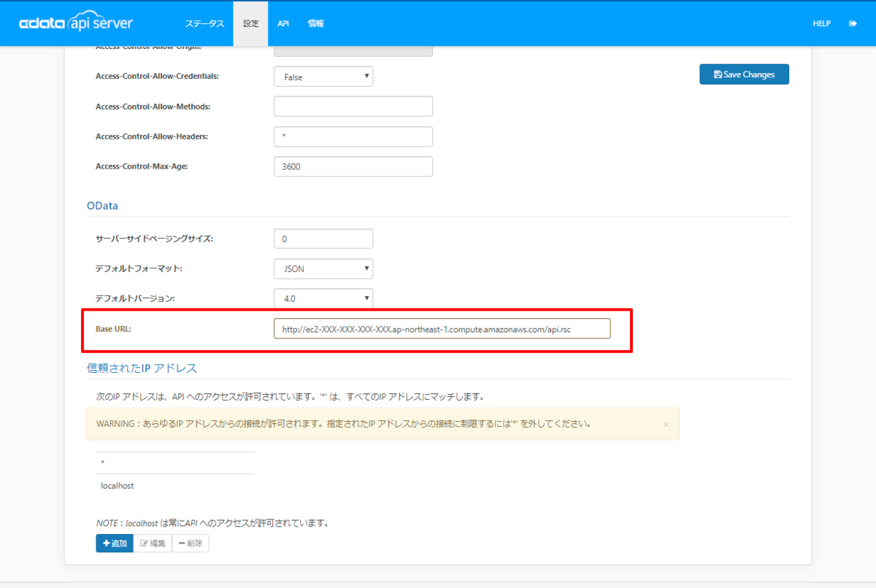The image size is (876, 588).
Task: Select the * trusted IP row
Action: pos(175,463)
